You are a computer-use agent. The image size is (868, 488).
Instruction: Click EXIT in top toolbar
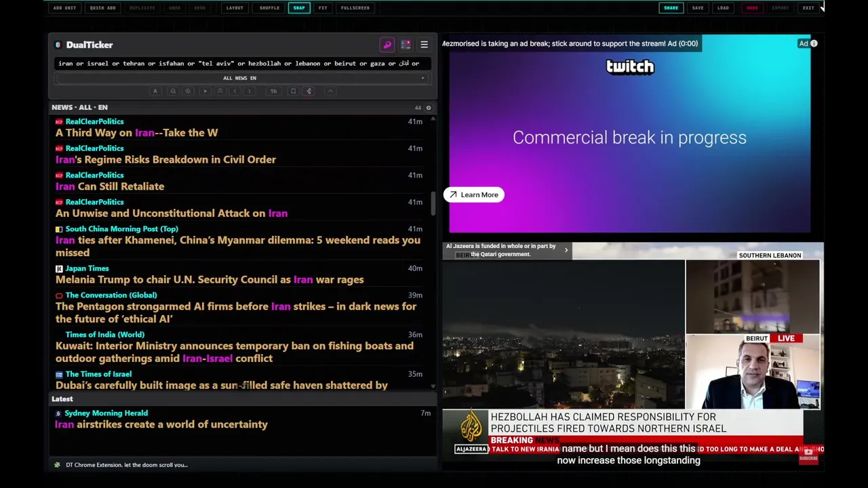pyautogui.click(x=808, y=8)
